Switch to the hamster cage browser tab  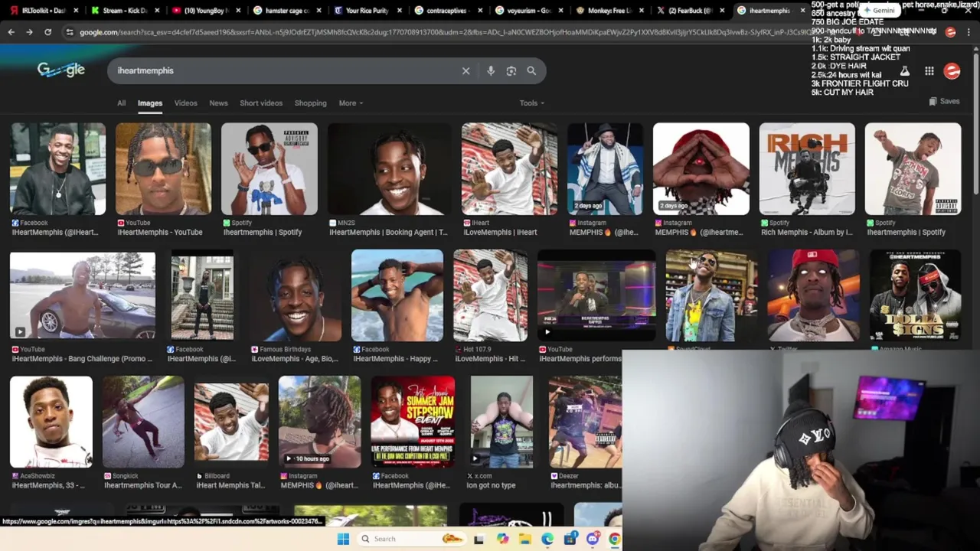point(286,11)
